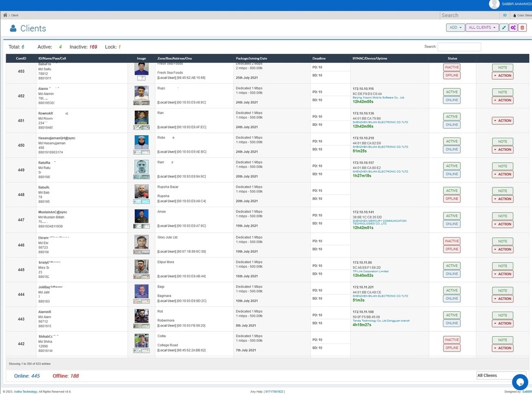Open the blue chat bubble widget
532x394 pixels.
[519, 381]
